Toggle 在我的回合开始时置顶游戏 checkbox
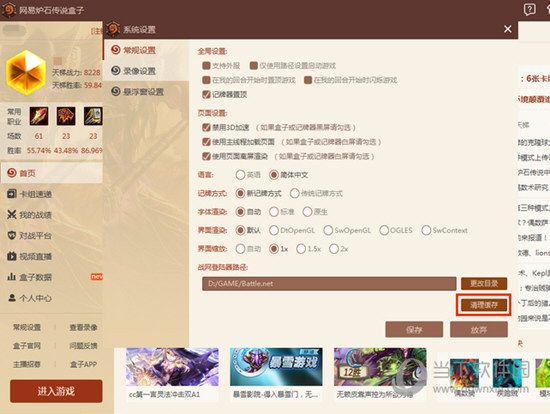550x414 pixels. pyautogui.click(x=206, y=80)
